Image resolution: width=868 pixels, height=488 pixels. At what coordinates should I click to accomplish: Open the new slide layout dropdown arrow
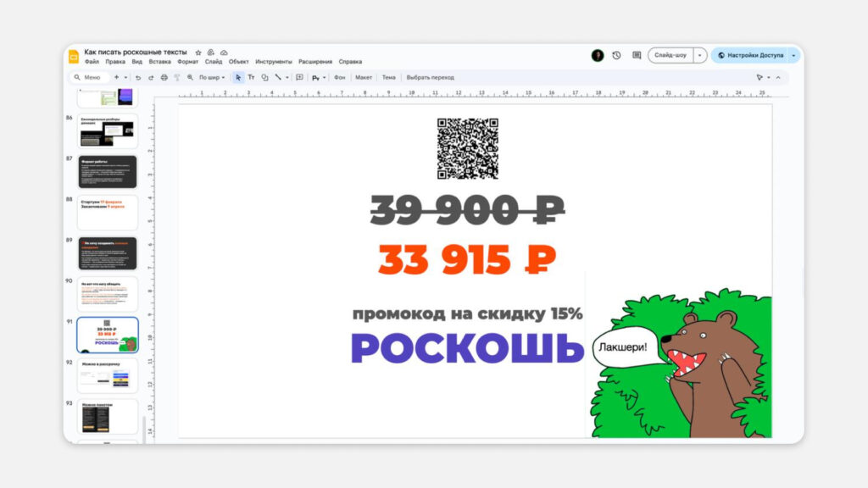tap(125, 77)
